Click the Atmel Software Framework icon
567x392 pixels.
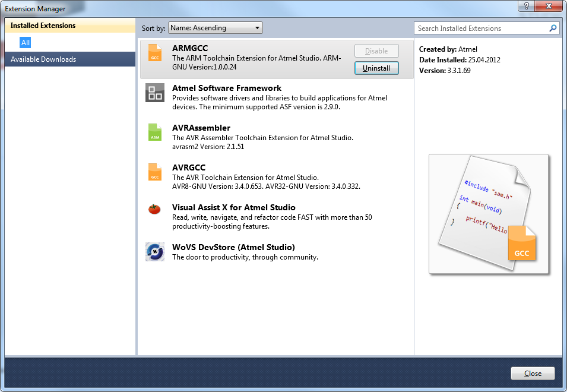[155, 93]
